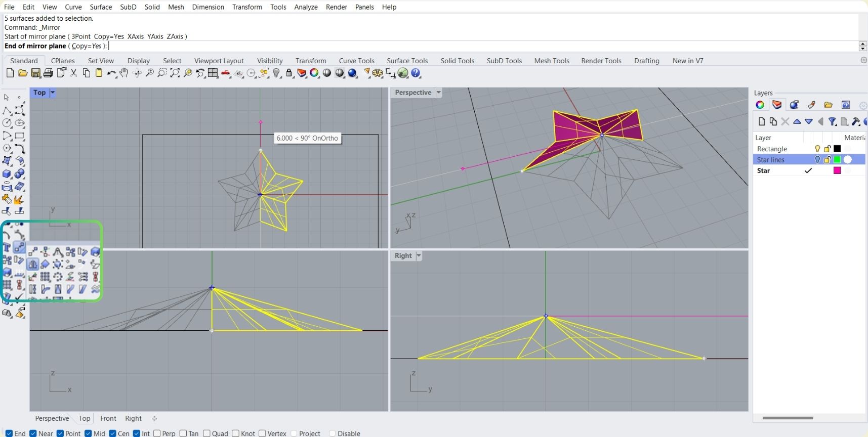Switch to the Solid Tools toolbar tab
Screen dimensions: 868x437
pyautogui.click(x=458, y=61)
